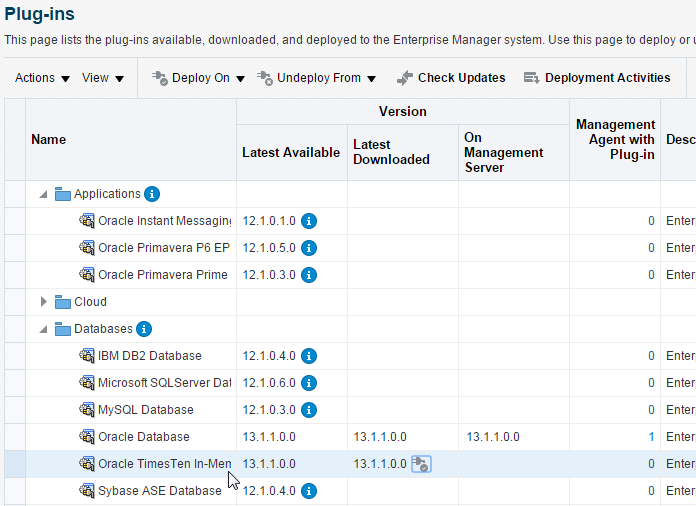
Task: Click the Oracle Primavera P6 plug-in icon
Action: point(87,248)
